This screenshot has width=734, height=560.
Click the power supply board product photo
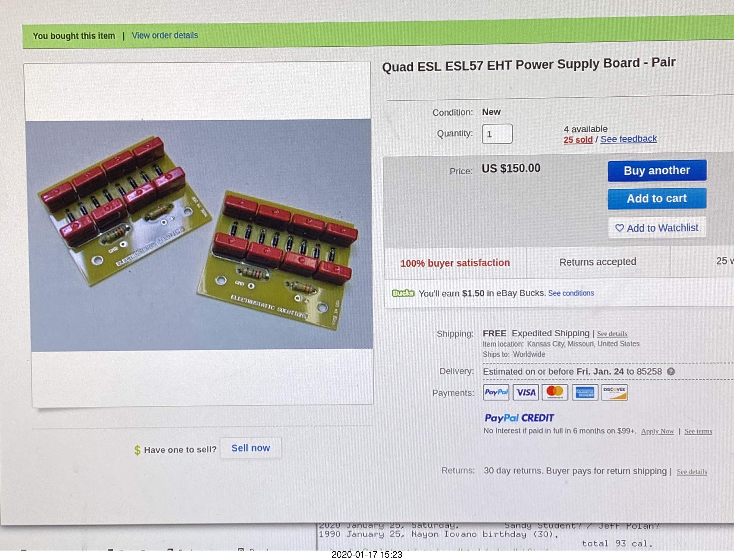[199, 235]
